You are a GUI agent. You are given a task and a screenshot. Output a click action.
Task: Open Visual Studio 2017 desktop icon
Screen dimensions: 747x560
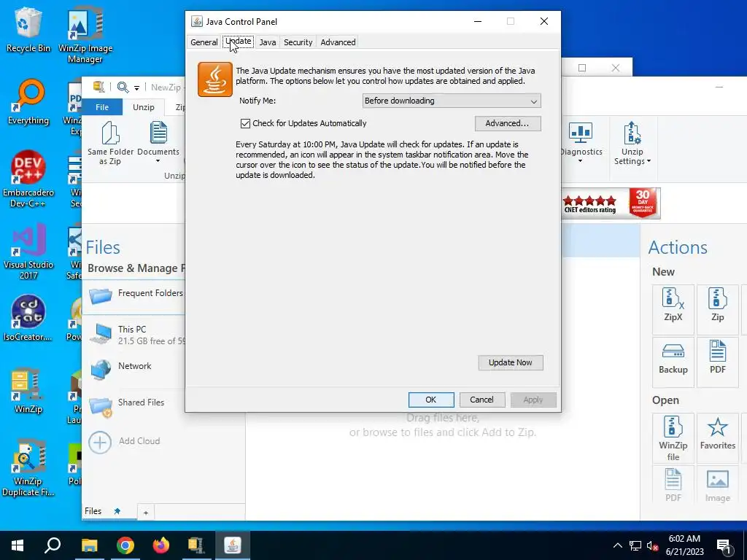pos(28,252)
